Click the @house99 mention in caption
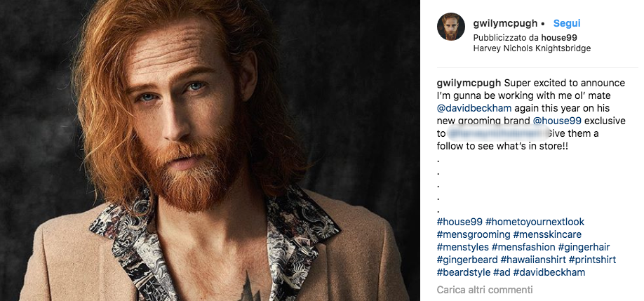The width and height of the screenshot is (644, 301). tap(557, 121)
